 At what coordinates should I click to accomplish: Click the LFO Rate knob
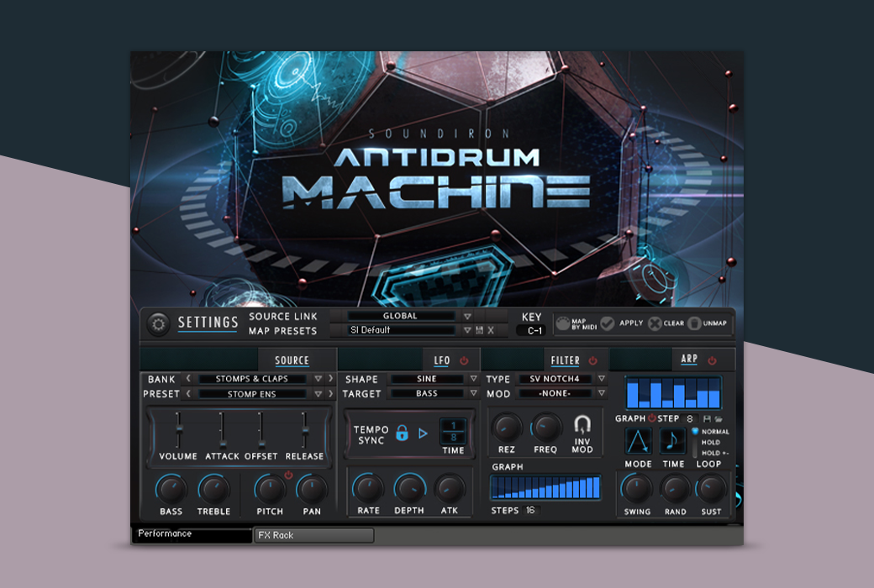pyautogui.click(x=368, y=488)
